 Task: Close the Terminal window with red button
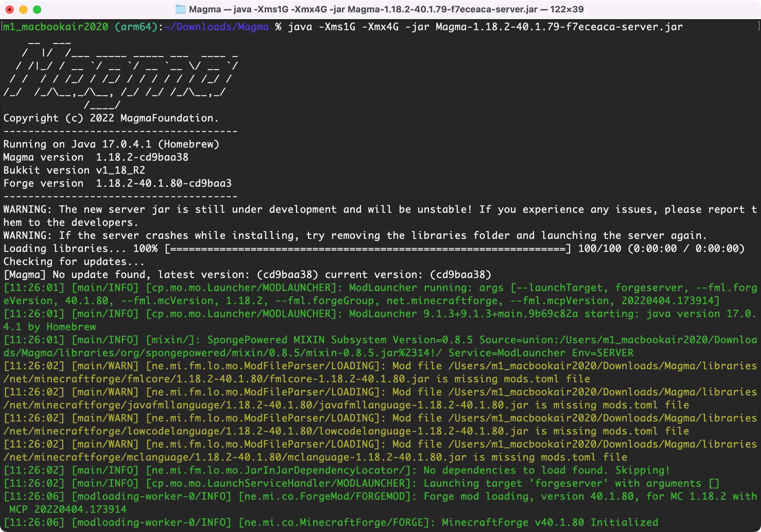coord(10,10)
